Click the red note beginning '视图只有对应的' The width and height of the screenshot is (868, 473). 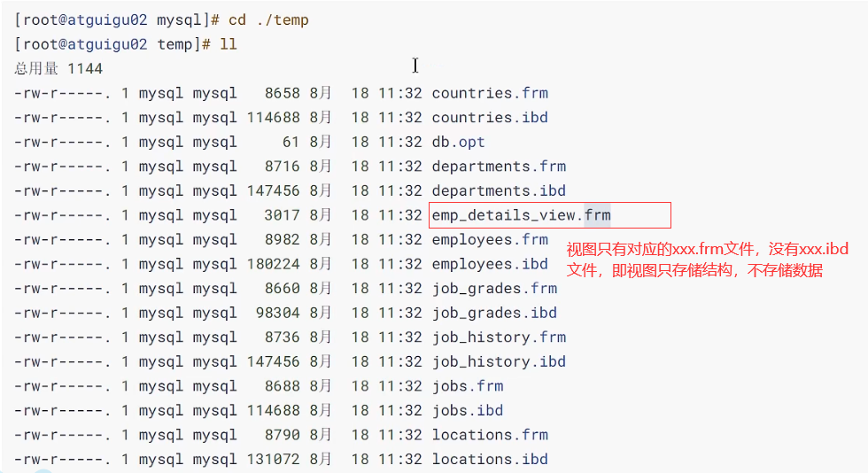[707, 260]
